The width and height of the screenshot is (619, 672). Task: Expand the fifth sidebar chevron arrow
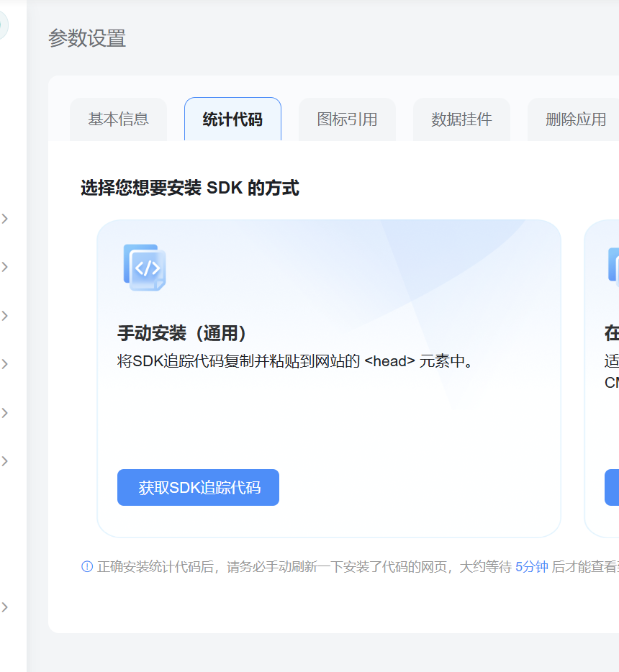[x=5, y=412]
